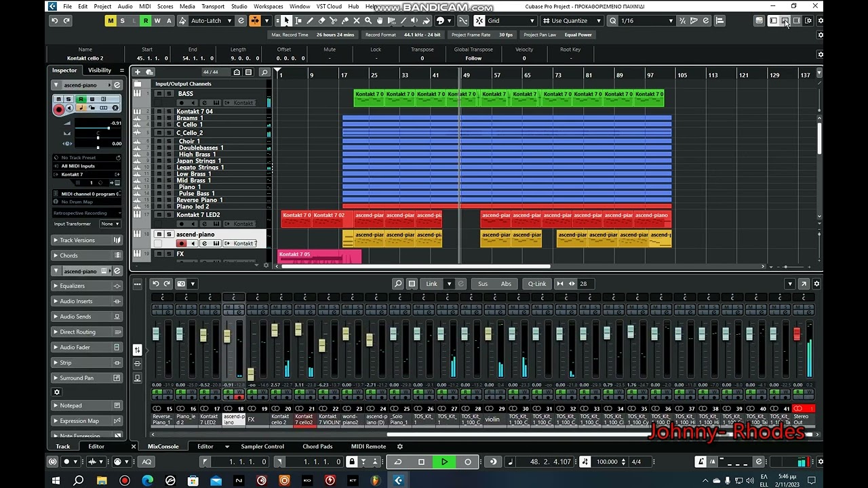The width and height of the screenshot is (868, 488).
Task: Expand the Audio Inserts inspector section
Action: coord(87,301)
